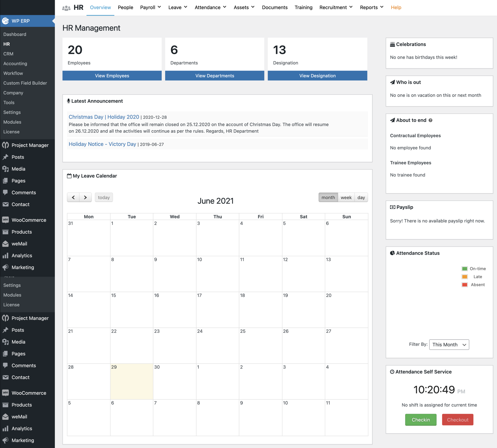The height and width of the screenshot is (448, 497).
Task: Open the Documents tab
Action: click(x=275, y=7)
